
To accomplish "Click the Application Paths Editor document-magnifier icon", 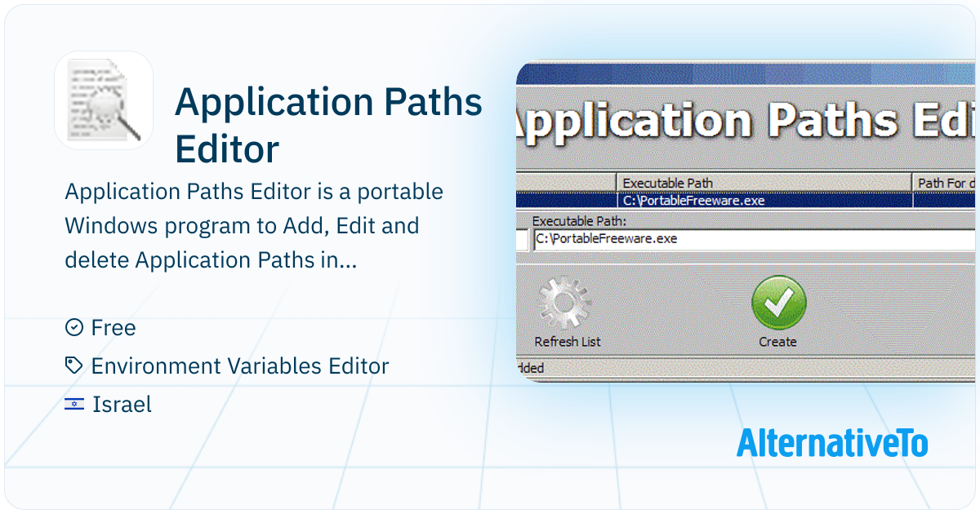I will coord(104,100).
